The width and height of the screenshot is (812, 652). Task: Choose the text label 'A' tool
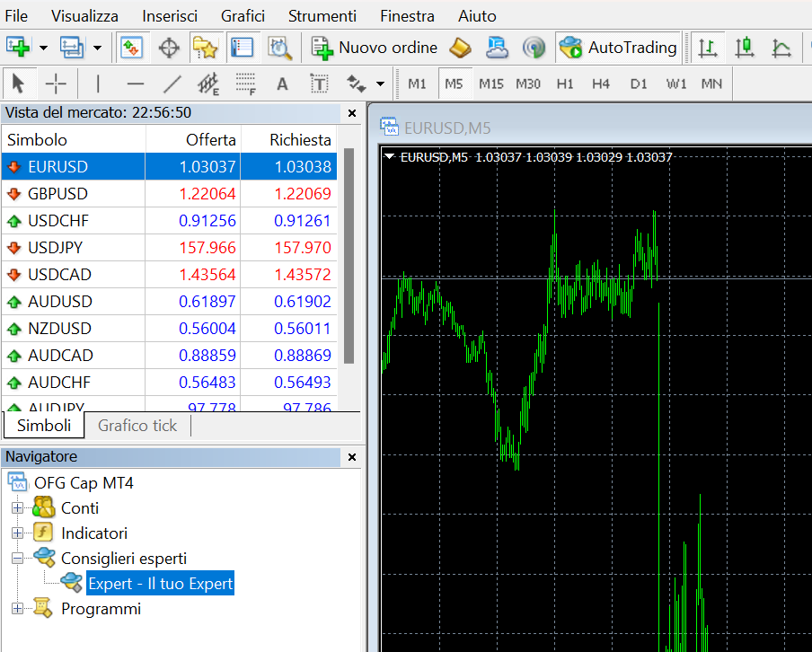click(282, 84)
